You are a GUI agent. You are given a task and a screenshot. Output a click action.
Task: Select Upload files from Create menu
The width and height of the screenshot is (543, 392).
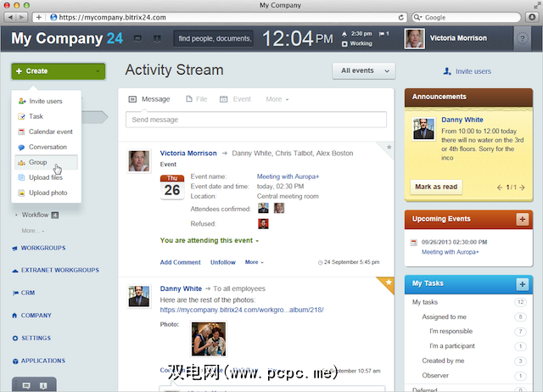tap(46, 177)
